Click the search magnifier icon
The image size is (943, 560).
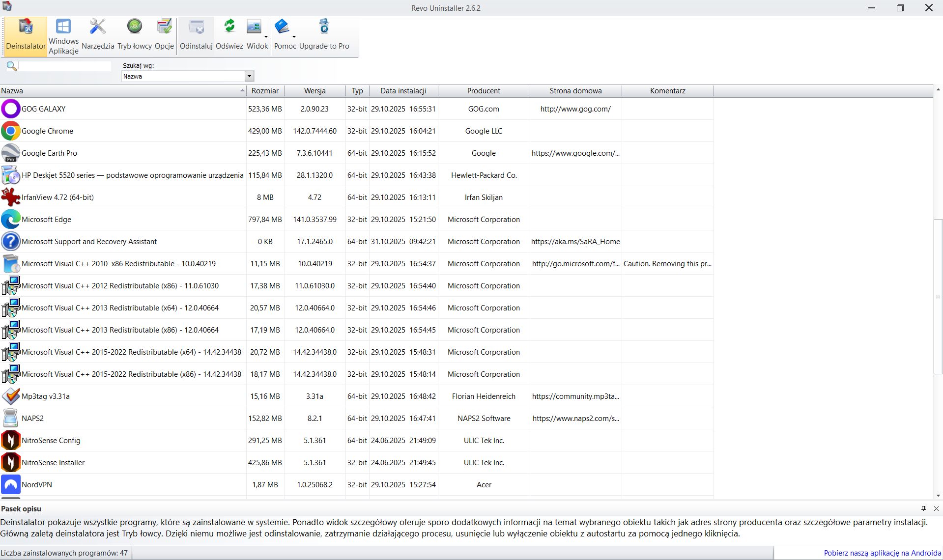[11, 66]
